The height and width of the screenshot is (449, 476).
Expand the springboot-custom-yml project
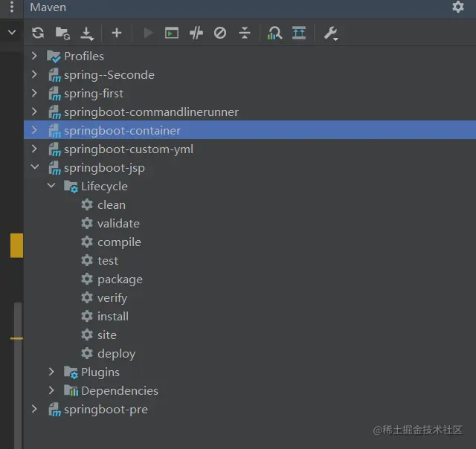click(34, 149)
